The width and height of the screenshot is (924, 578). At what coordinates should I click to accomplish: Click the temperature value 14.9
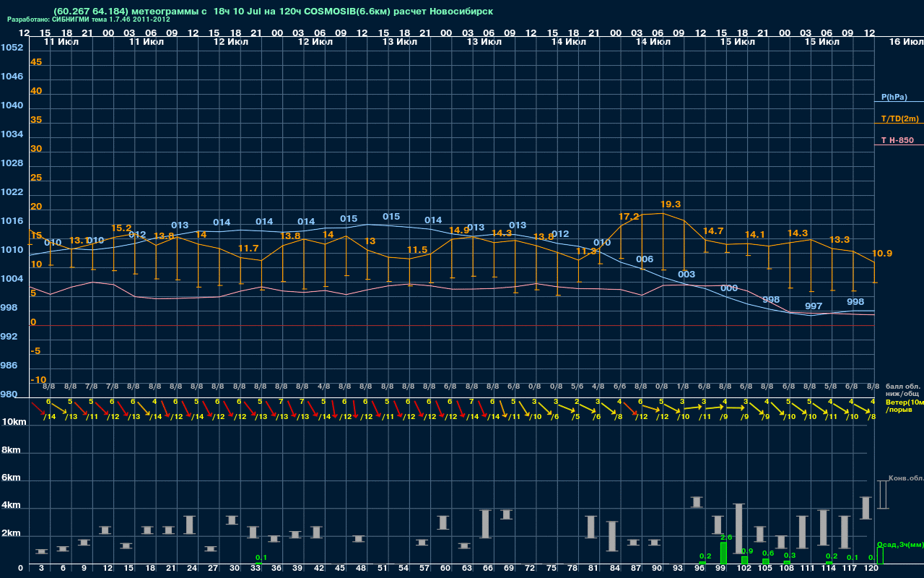click(x=459, y=230)
